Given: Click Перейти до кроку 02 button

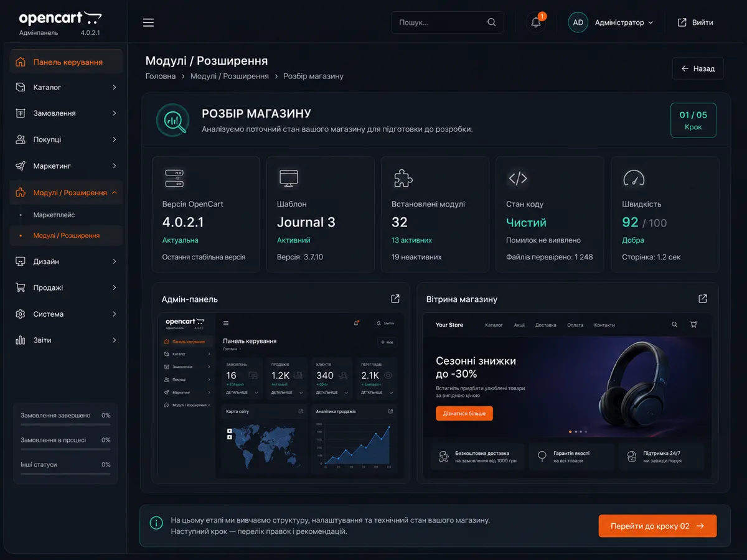Looking at the screenshot, I should click(x=657, y=526).
